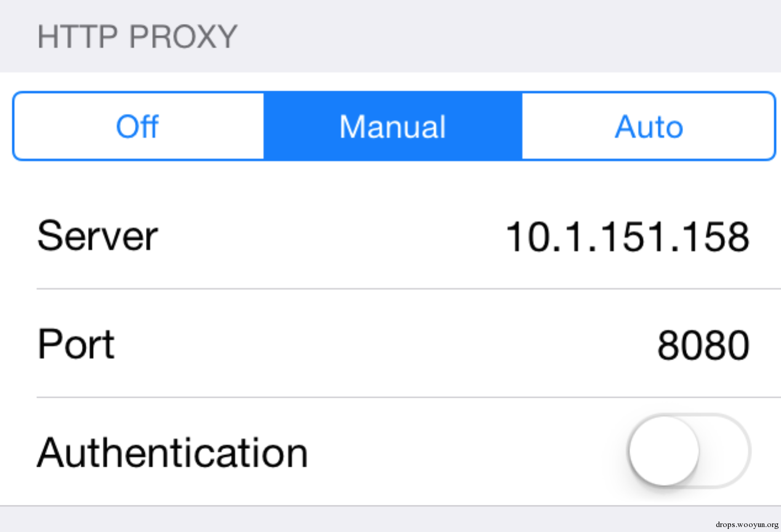
Task: Switch HTTP proxy to Off
Action: [x=139, y=126]
